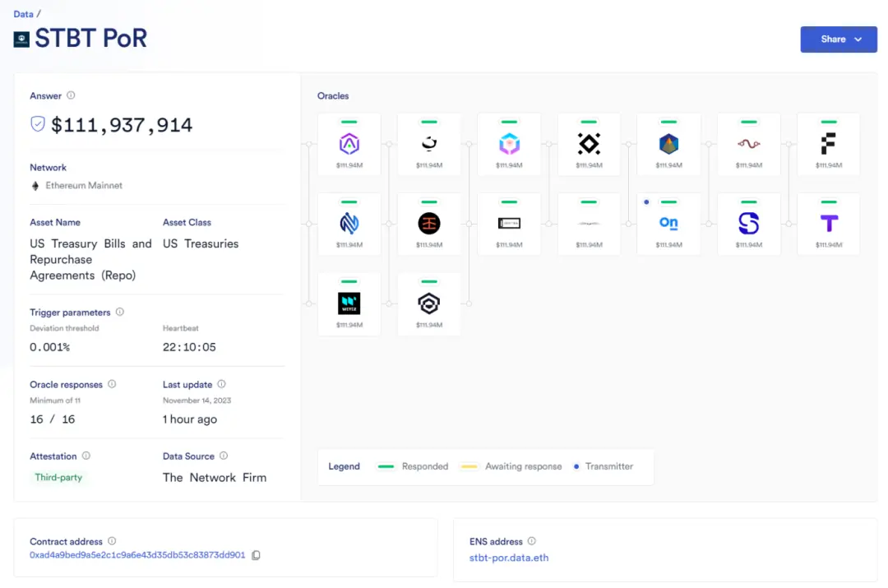
Task: Select the black F logo oracle card
Action: tap(829, 144)
